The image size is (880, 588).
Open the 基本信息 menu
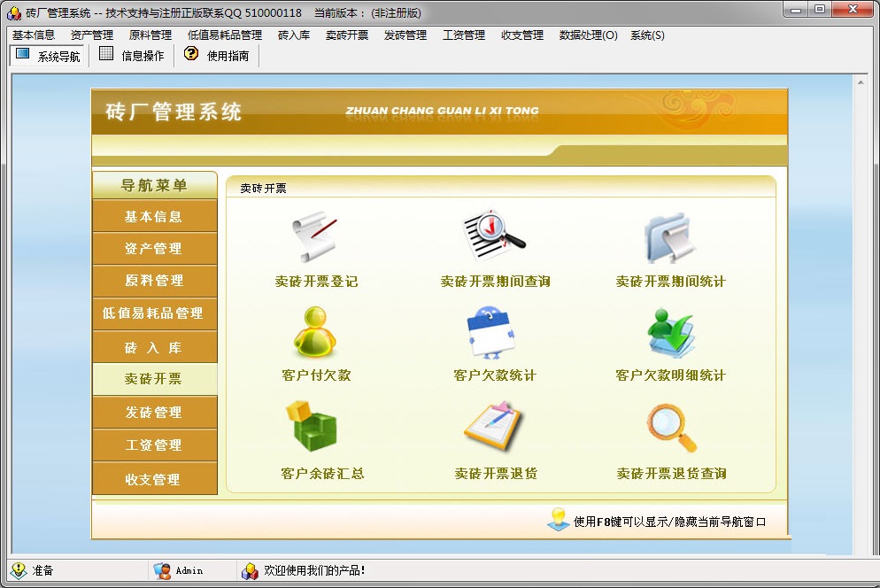34,35
